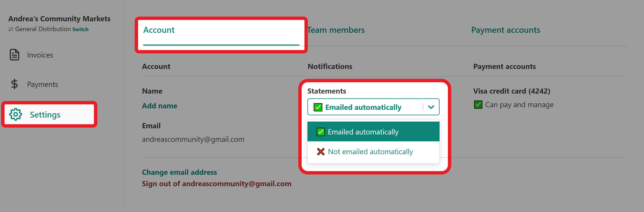Switch to Payment accounts tab
This screenshot has height=212, width=644.
505,30
